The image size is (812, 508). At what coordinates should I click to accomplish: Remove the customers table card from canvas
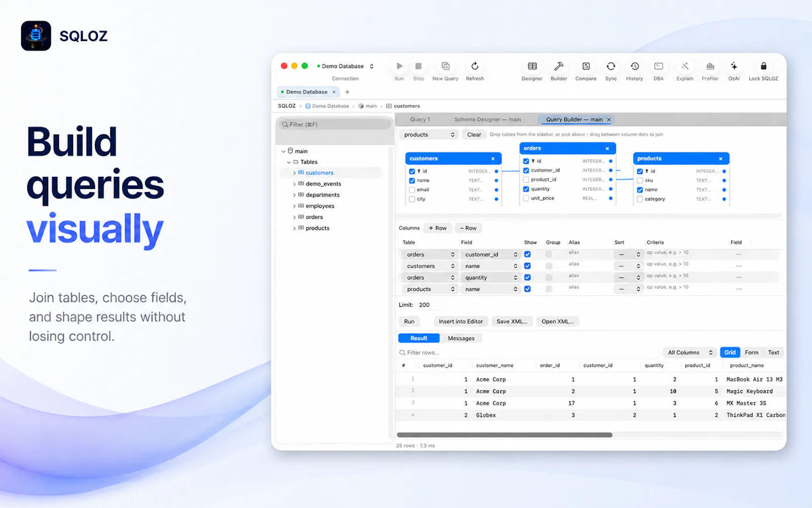[493, 158]
